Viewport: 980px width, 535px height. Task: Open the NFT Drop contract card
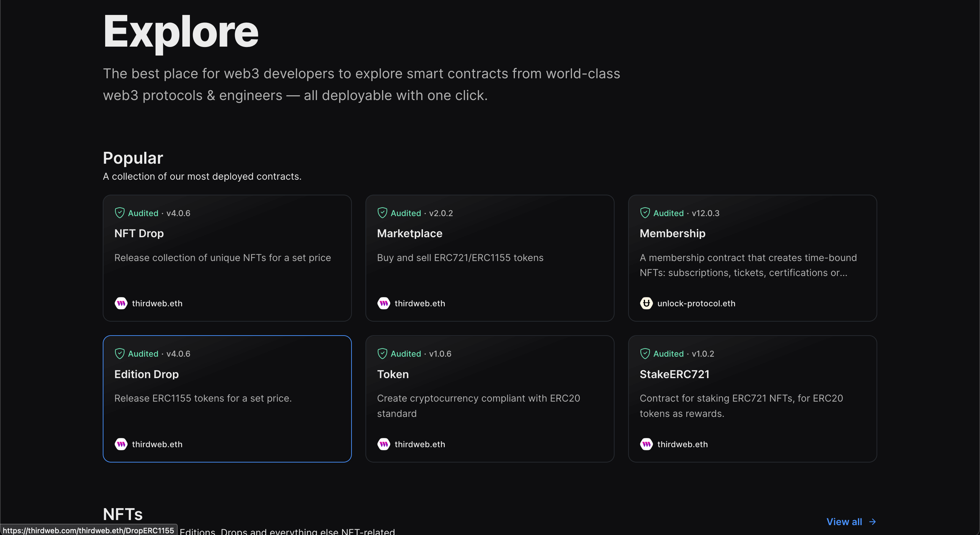pyautogui.click(x=227, y=258)
